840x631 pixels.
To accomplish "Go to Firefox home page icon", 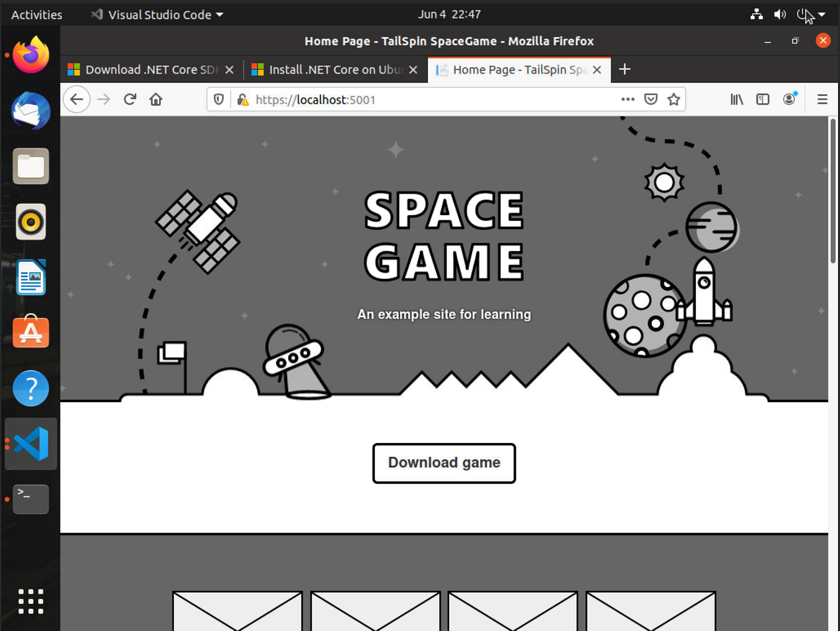I will pyautogui.click(x=156, y=100).
